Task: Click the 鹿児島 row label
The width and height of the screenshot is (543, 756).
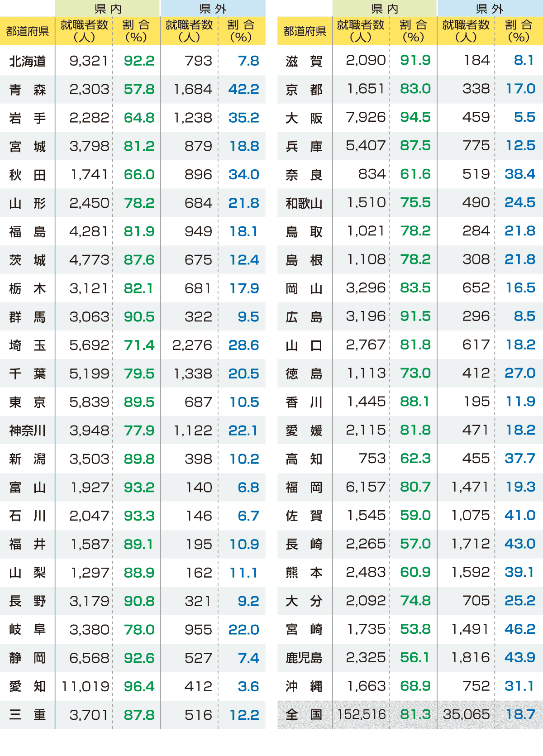Action: coord(304,658)
